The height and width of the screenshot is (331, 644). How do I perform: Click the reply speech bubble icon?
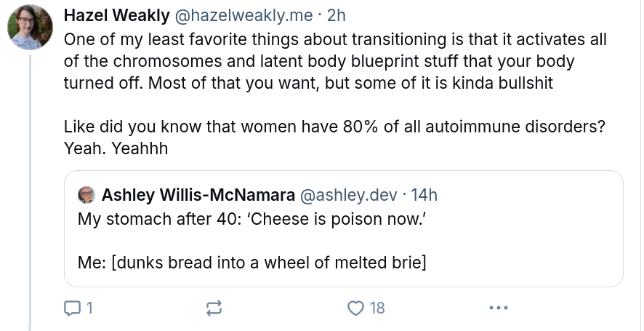point(73,308)
